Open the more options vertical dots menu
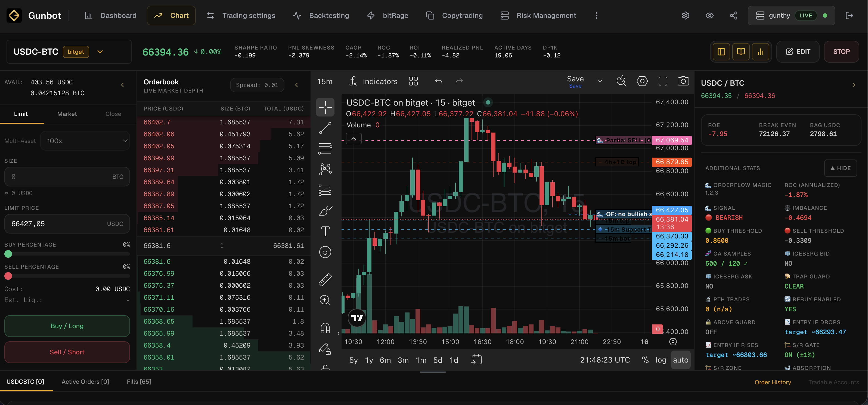The height and width of the screenshot is (405, 868). click(596, 16)
